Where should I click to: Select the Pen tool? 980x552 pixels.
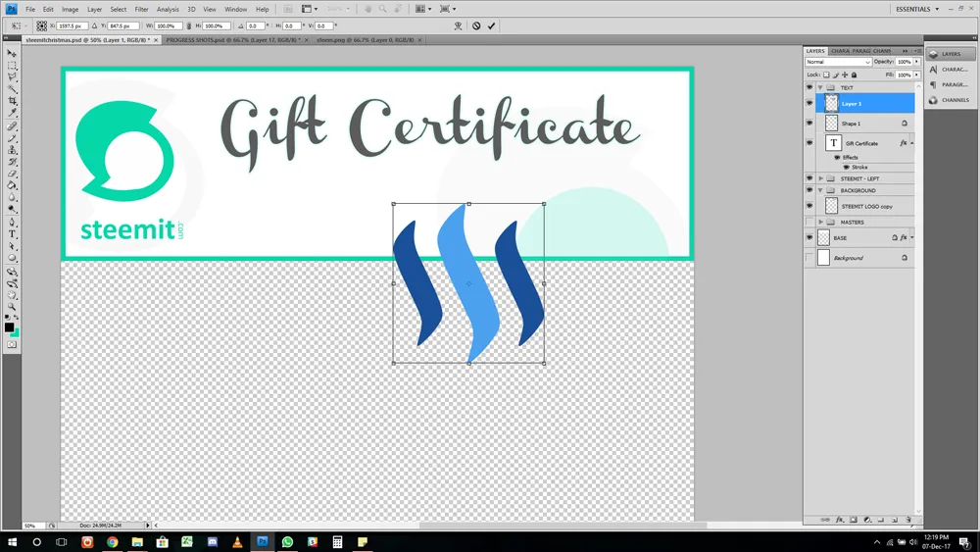[11, 223]
